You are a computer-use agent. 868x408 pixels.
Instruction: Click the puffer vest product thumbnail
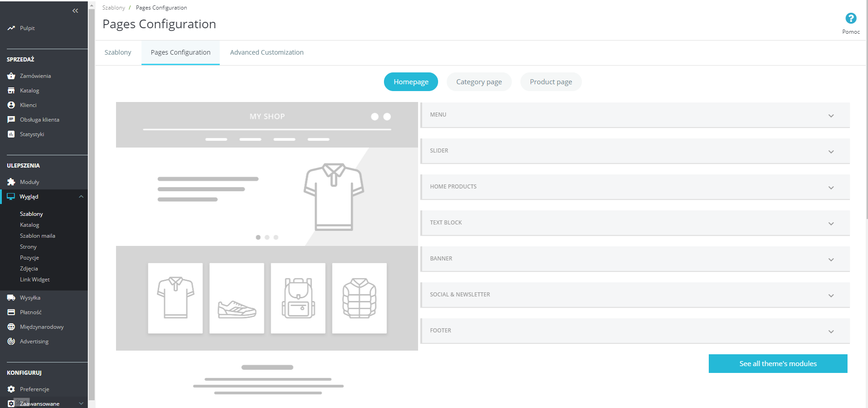click(359, 298)
